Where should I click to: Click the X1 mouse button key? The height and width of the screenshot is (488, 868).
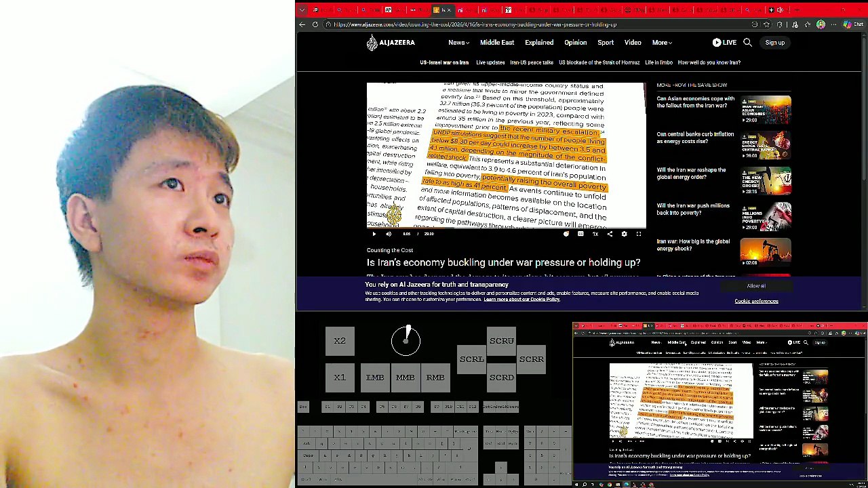click(340, 378)
